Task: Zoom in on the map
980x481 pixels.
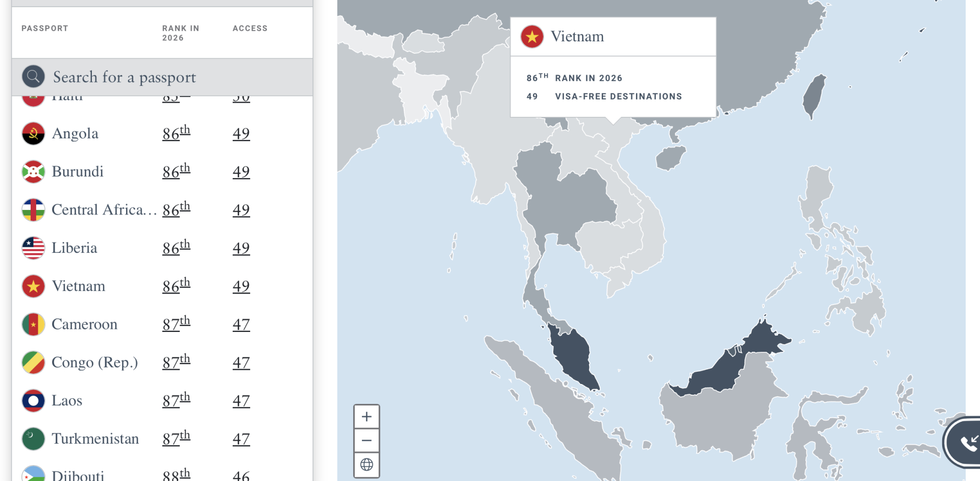Action: pos(366,417)
